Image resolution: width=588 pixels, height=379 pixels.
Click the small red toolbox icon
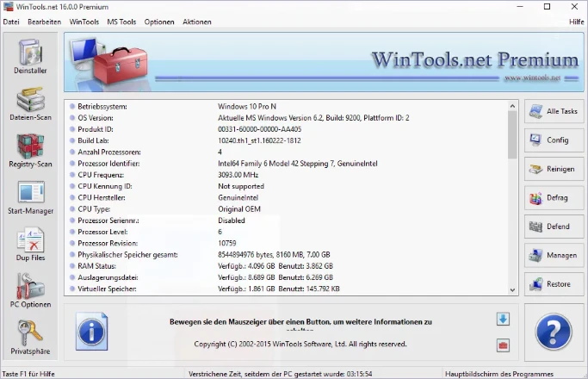(x=503, y=345)
